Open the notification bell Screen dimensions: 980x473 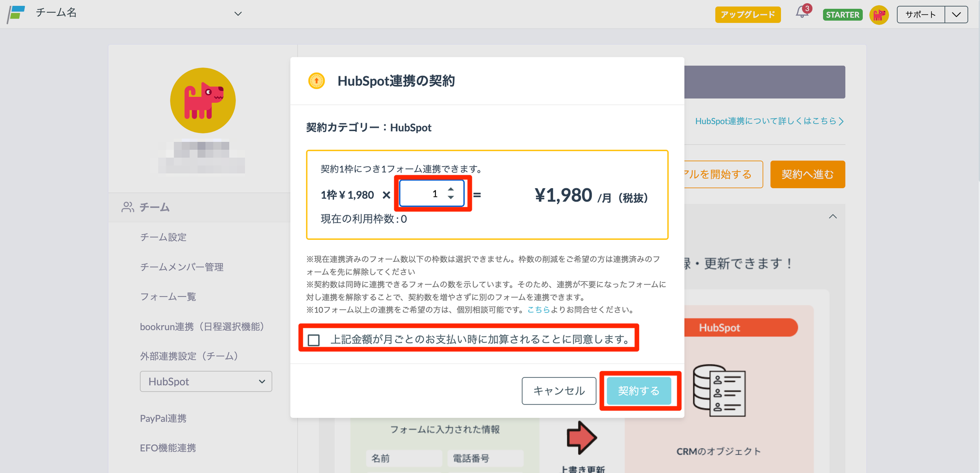click(x=802, y=12)
